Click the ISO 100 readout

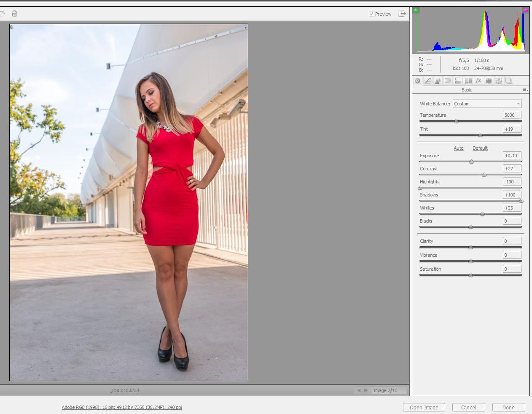tap(461, 68)
